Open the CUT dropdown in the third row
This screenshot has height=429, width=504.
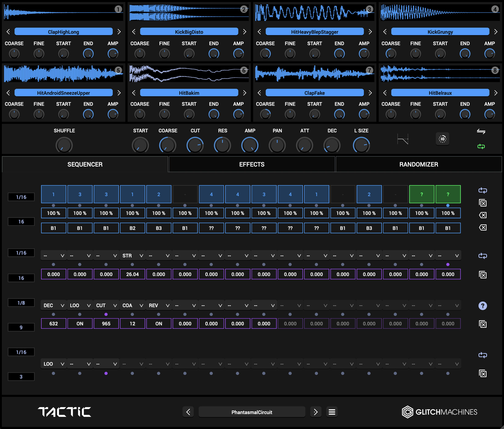click(106, 305)
